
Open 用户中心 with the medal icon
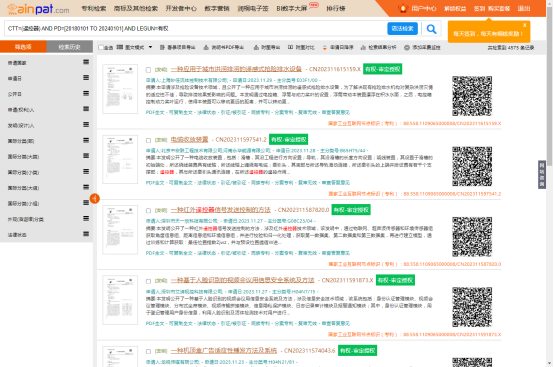417,8
